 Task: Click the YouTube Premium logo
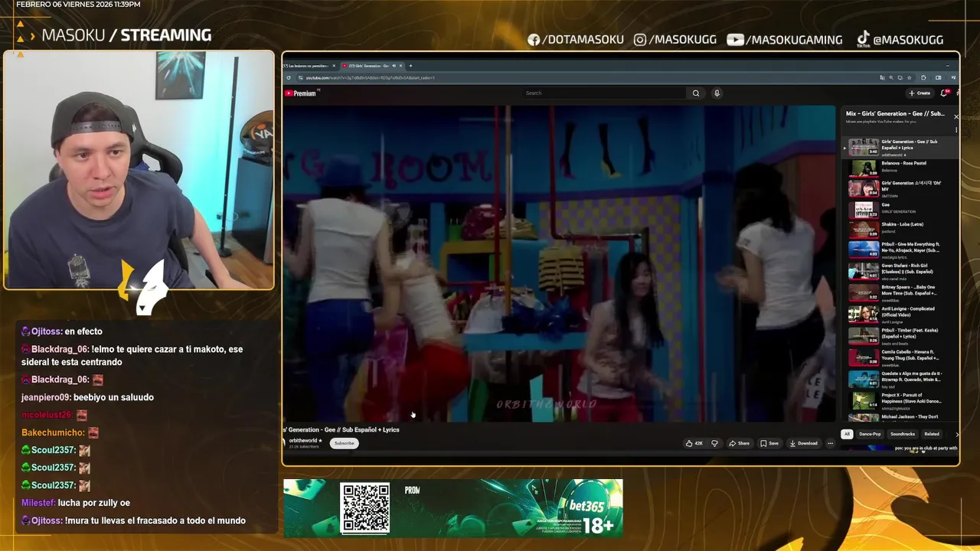pos(301,93)
